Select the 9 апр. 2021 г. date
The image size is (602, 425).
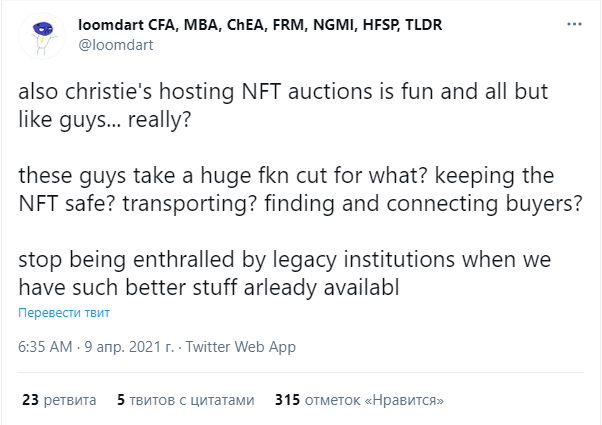[129, 347]
